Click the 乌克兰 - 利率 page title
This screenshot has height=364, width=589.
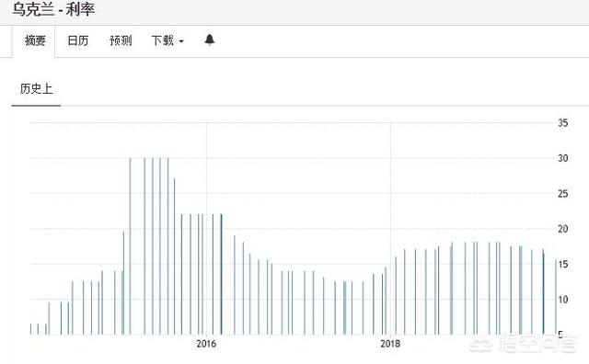pyautogui.click(x=53, y=9)
